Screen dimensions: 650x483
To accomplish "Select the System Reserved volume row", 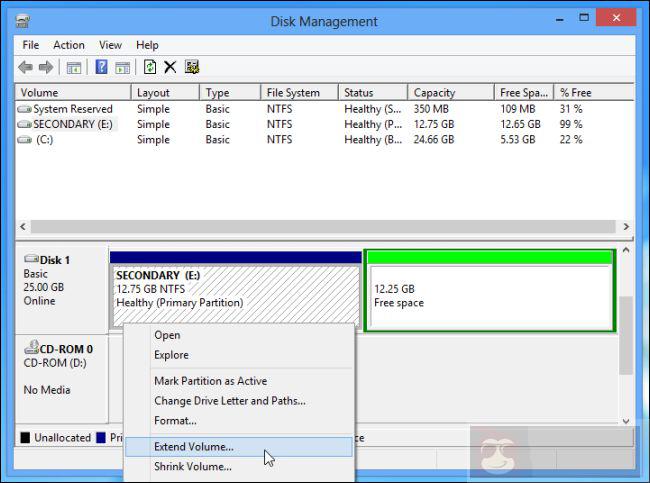I will click(x=72, y=109).
